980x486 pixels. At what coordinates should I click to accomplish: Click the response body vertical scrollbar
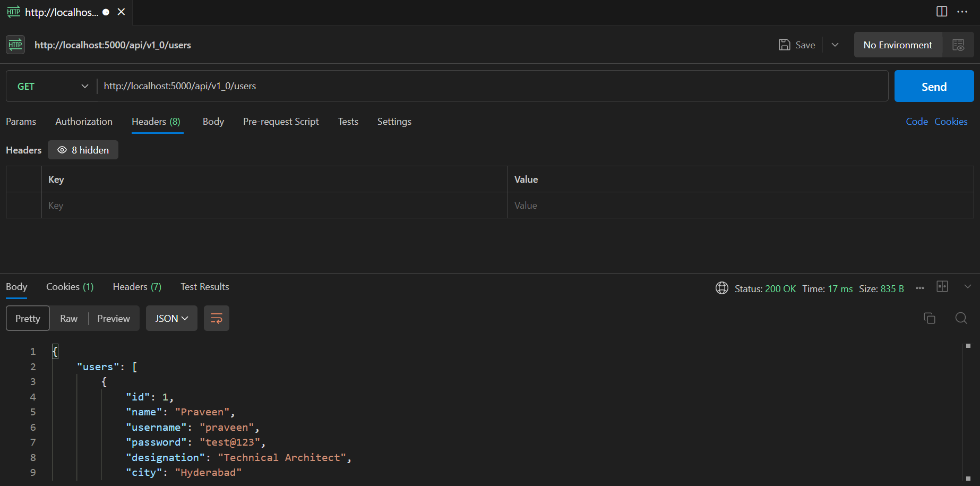click(x=968, y=412)
